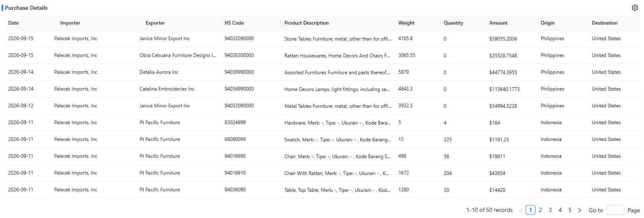Image resolution: width=644 pixels, height=218 pixels.
Task: Click the Amount column header
Action: [x=498, y=23]
